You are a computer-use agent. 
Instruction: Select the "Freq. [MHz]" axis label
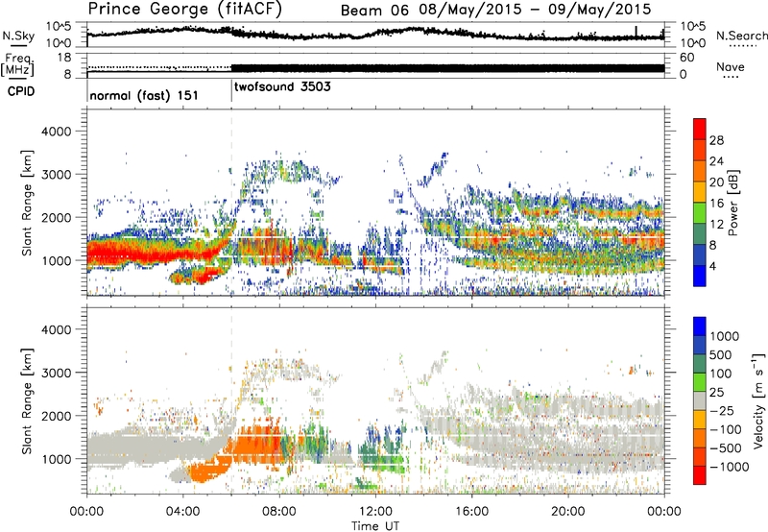tap(18, 64)
